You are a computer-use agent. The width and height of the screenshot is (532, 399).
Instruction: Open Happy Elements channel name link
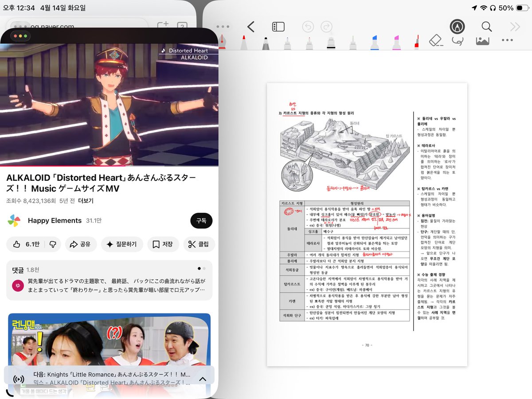(x=55, y=221)
